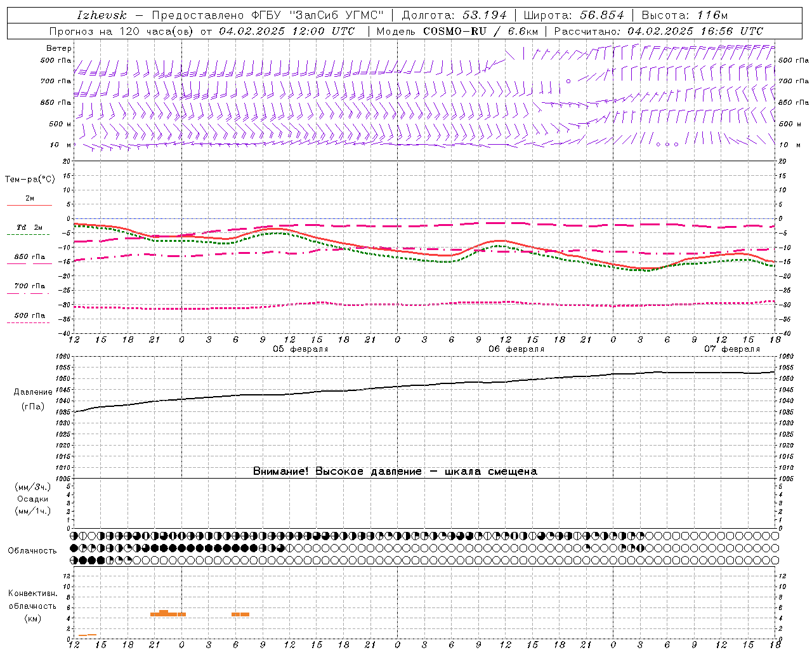Click the (мм/1ч.) precipitation unit label
812x650 pixels.
point(33,511)
